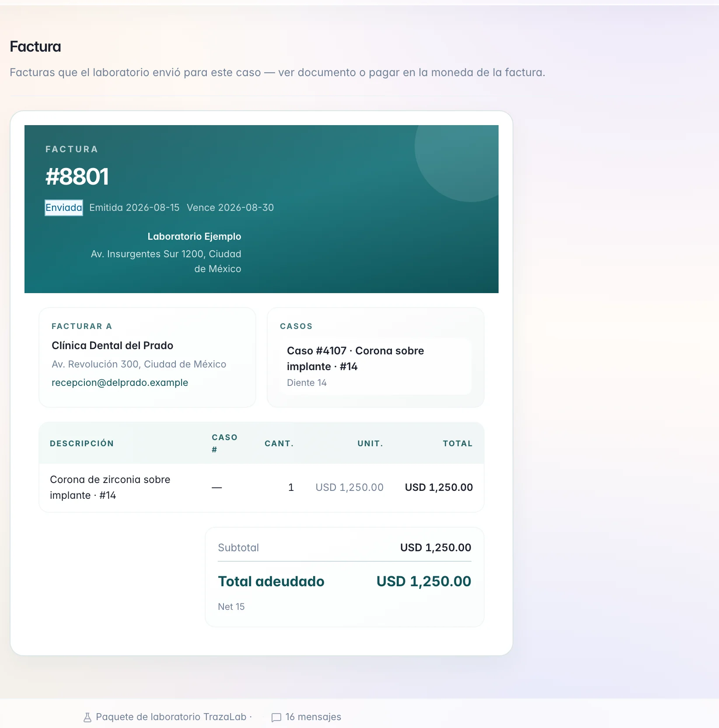The image size is (719, 728).
Task: Click the DESCRIPCIÓN column header
Action: point(82,444)
